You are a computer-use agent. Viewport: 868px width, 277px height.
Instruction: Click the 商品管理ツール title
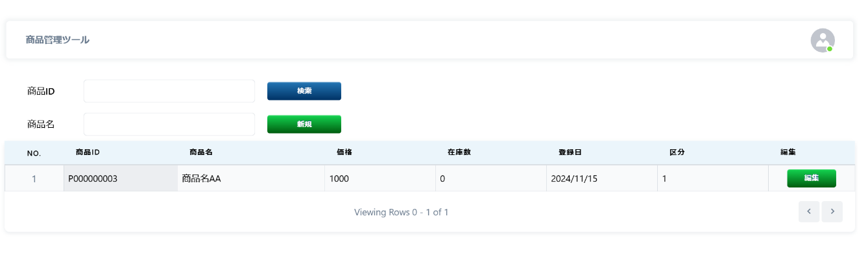pyautogui.click(x=58, y=40)
